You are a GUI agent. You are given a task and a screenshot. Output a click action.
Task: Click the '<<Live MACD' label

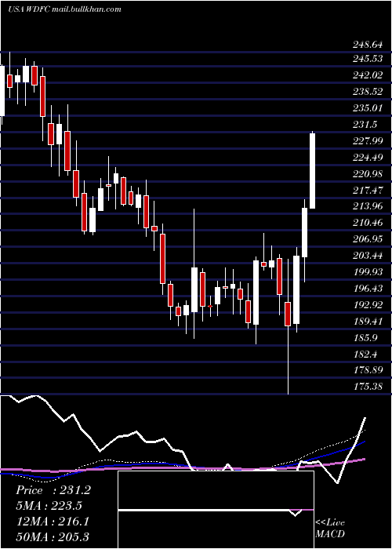coord(330,528)
